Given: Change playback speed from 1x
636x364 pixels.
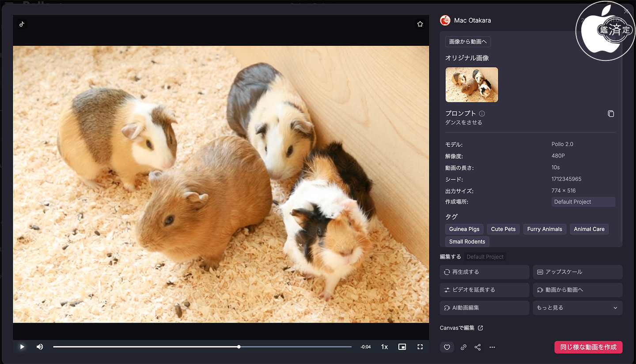Looking at the screenshot, I should click(384, 347).
